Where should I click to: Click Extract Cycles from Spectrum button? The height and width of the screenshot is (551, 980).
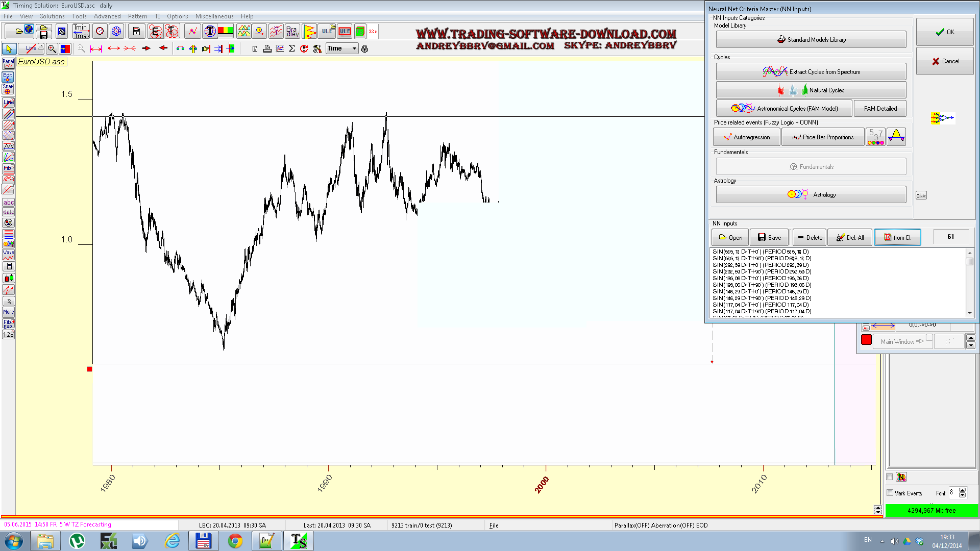click(811, 72)
